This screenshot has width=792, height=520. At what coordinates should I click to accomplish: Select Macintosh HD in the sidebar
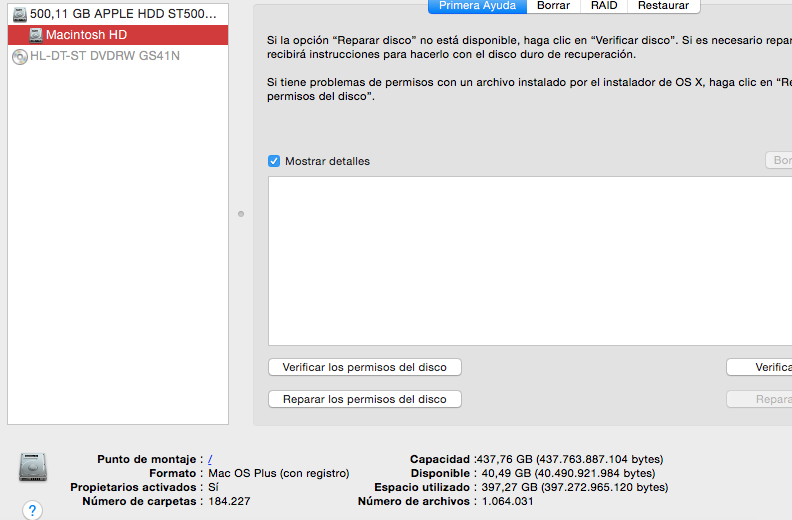(118, 35)
